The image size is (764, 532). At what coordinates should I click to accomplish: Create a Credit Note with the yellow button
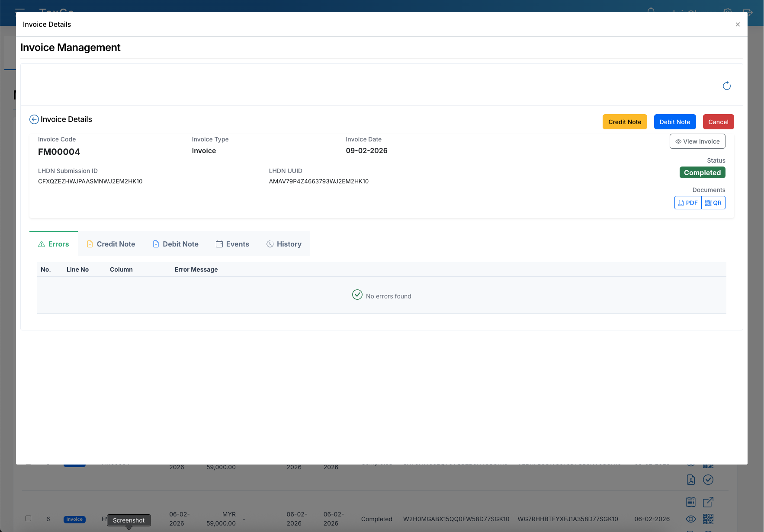(625, 122)
